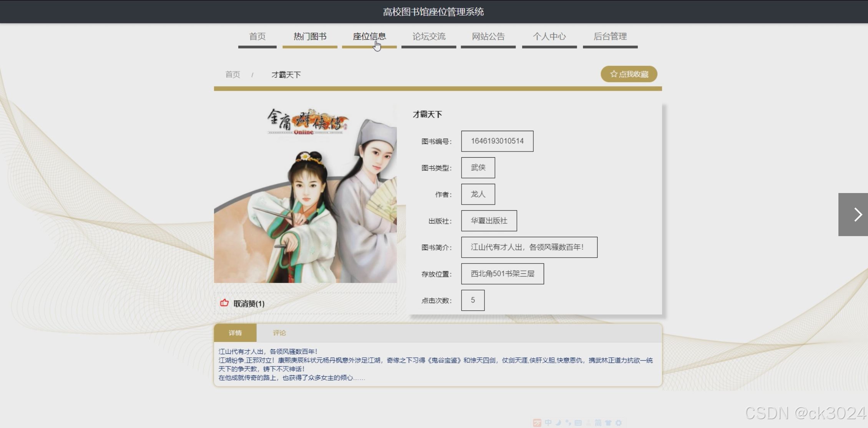Open the 热门图书 menu item
Viewport: 868px width, 428px height.
(310, 37)
